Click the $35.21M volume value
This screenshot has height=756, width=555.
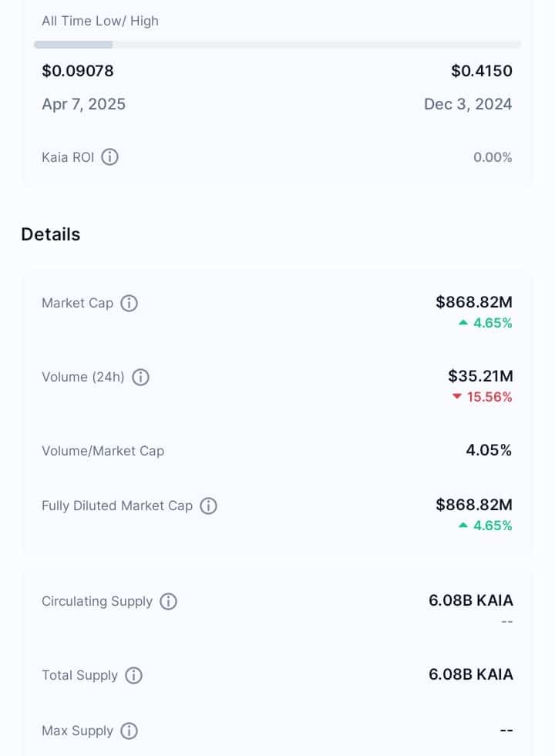coord(480,376)
